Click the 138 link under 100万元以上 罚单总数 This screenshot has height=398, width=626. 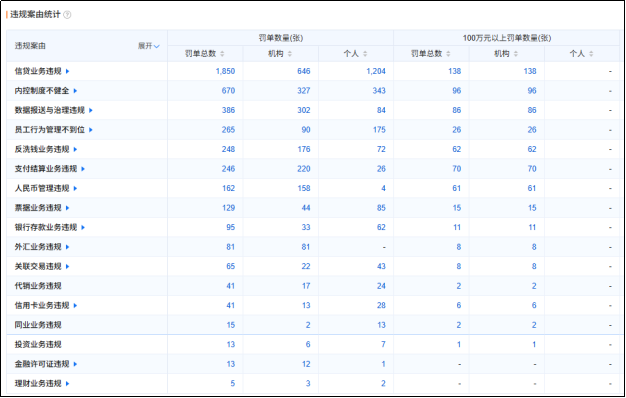pos(455,71)
